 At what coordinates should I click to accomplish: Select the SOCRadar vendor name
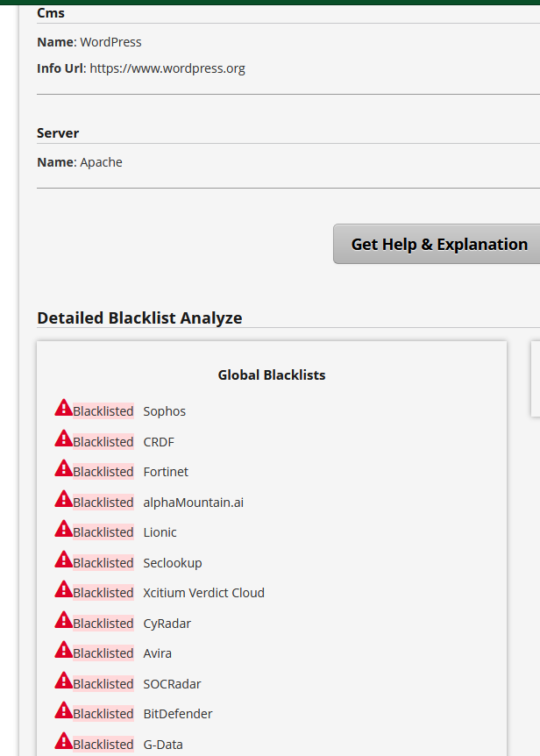pyautogui.click(x=172, y=684)
